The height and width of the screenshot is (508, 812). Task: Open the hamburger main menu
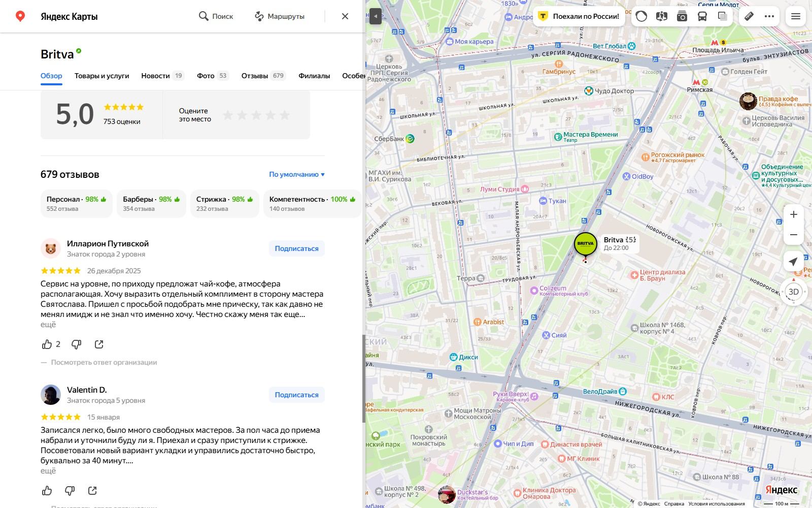pyautogui.click(x=796, y=16)
